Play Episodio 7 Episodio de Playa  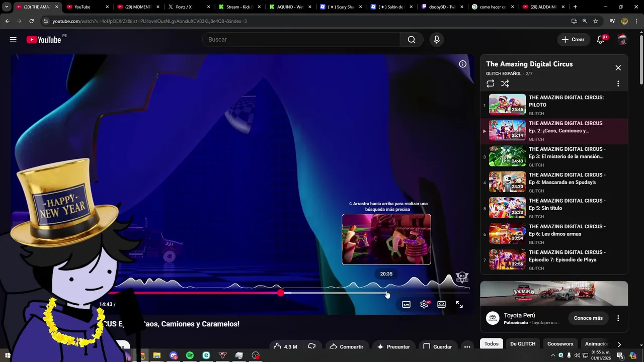554,260
